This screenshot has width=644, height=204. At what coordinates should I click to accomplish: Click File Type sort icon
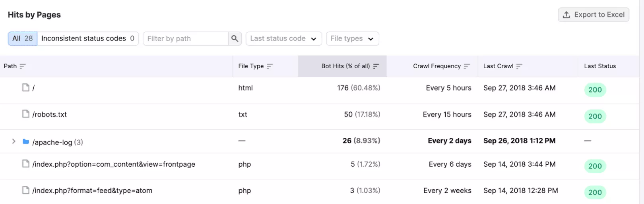(270, 66)
